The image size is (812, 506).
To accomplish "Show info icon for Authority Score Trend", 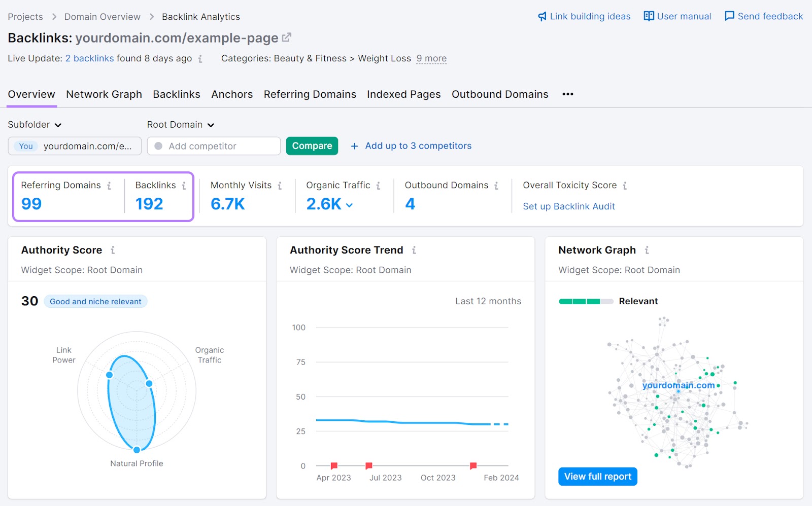I will tap(414, 250).
